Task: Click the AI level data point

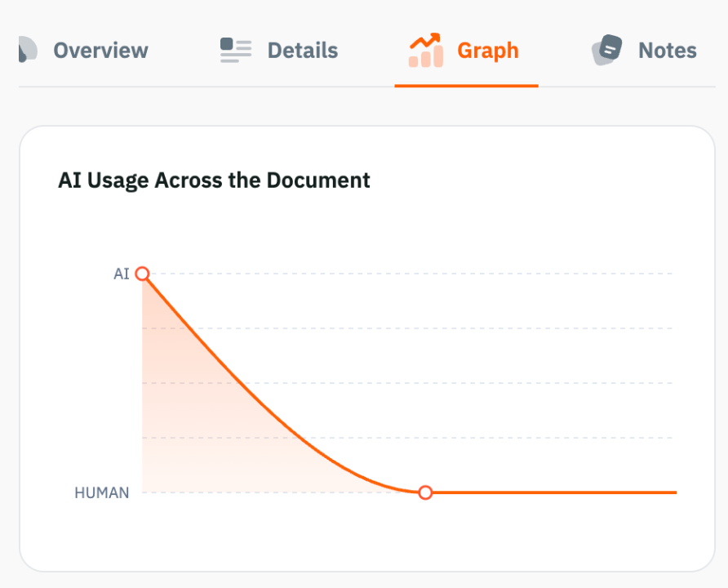Action: 143,274
